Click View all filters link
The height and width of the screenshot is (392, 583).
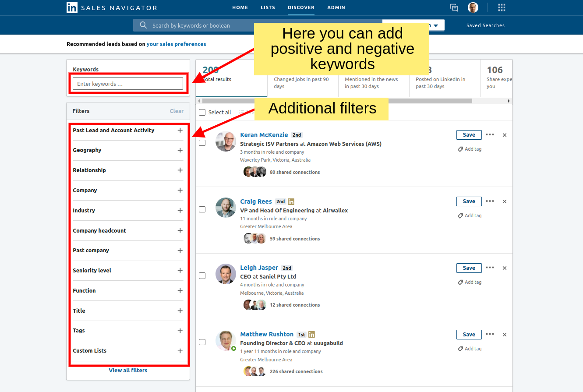(x=128, y=371)
